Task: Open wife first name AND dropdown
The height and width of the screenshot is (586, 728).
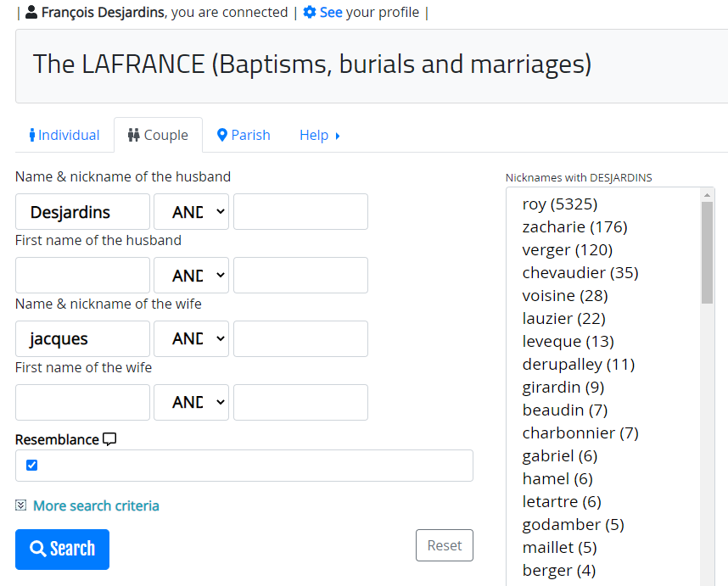Action: pos(191,402)
